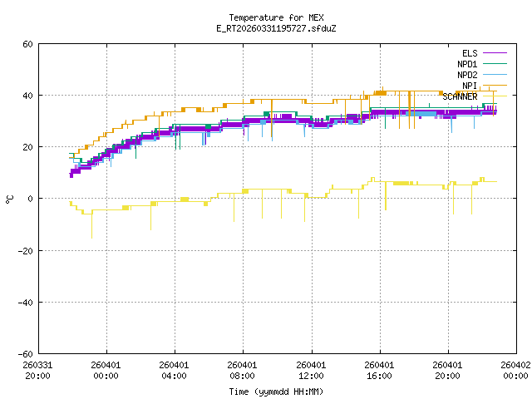The height and width of the screenshot is (399, 532).
Task: Click the SCANNER legend label
Action: [460, 96]
